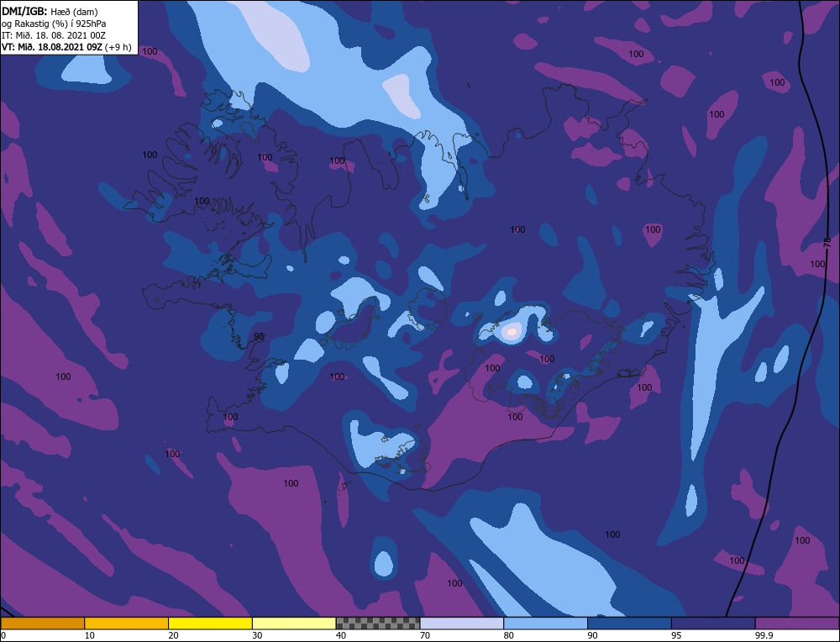Viewport: 840px width, 642px height.
Task: Click the legend tick label "95"
Action: [x=676, y=635]
